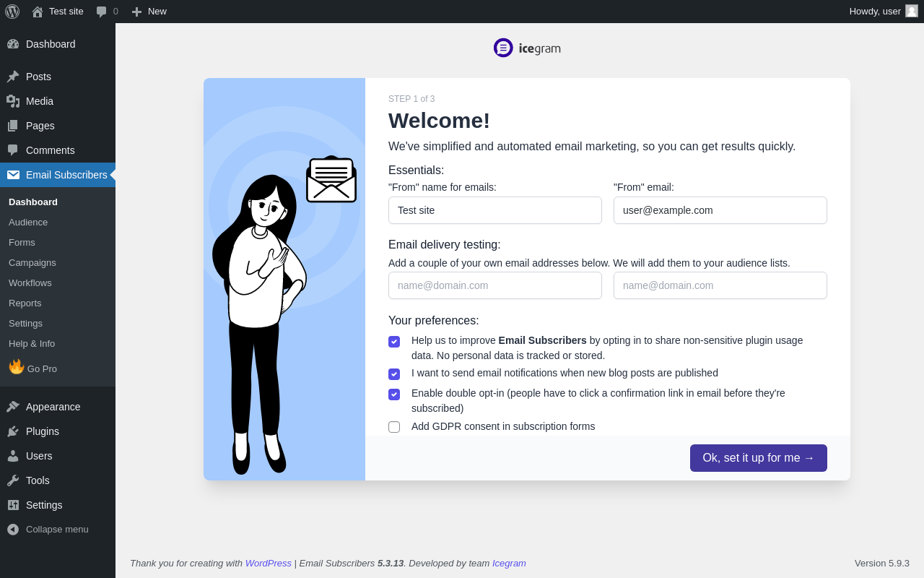The image size is (924, 578).
Task: Uncheck the plugin usage data opt-in checkbox
Action: point(394,342)
